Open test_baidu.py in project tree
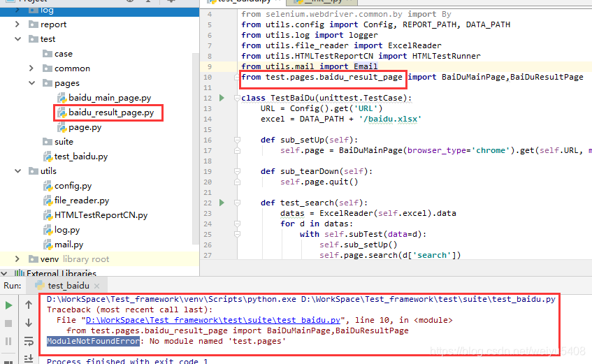Screen dimensions: 592x364 (81, 156)
